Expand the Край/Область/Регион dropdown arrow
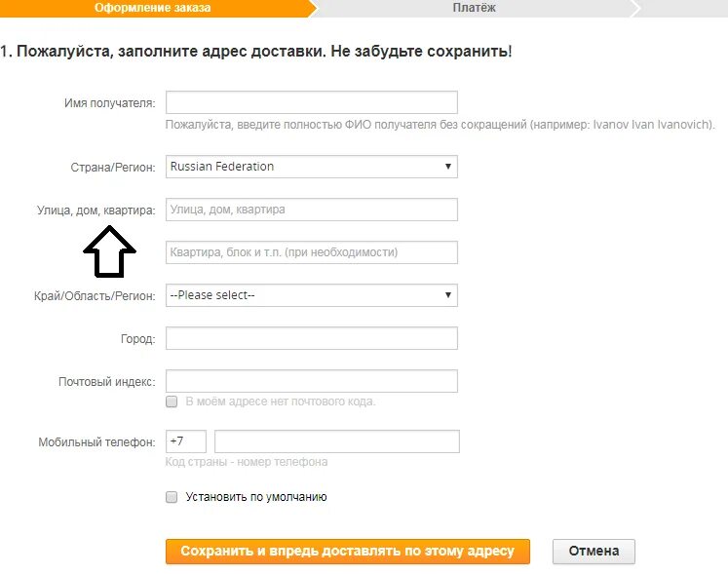This screenshot has height=574, width=728. pos(448,295)
